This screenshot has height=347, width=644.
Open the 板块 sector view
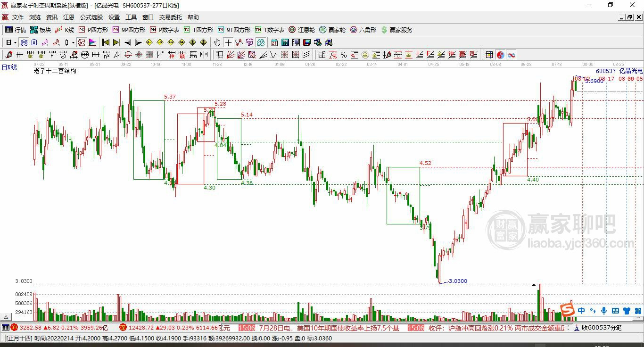(x=41, y=30)
